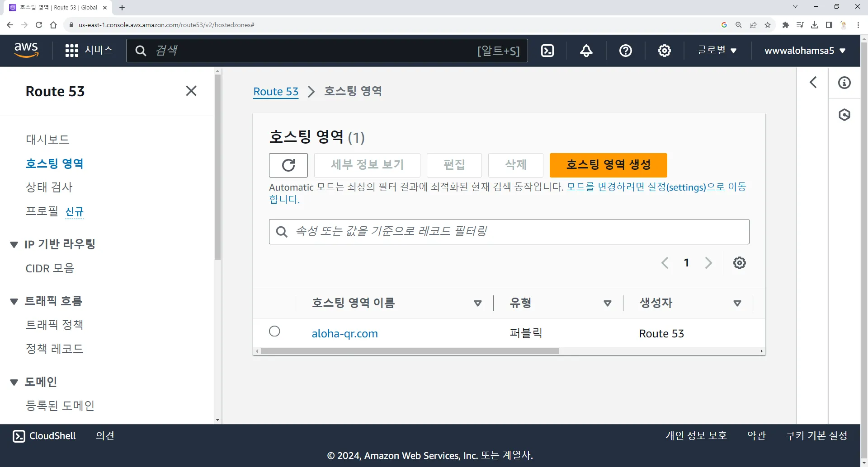
Task: Open the settings mode change link
Action: [x=656, y=187]
